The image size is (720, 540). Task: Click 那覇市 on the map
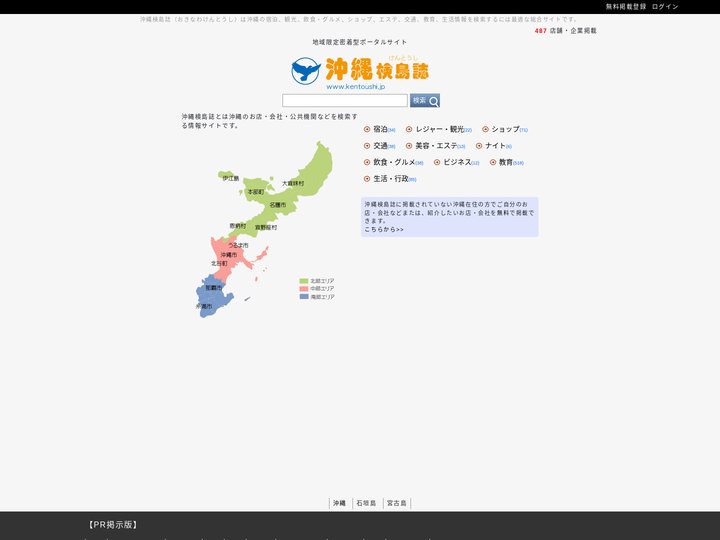tap(213, 288)
